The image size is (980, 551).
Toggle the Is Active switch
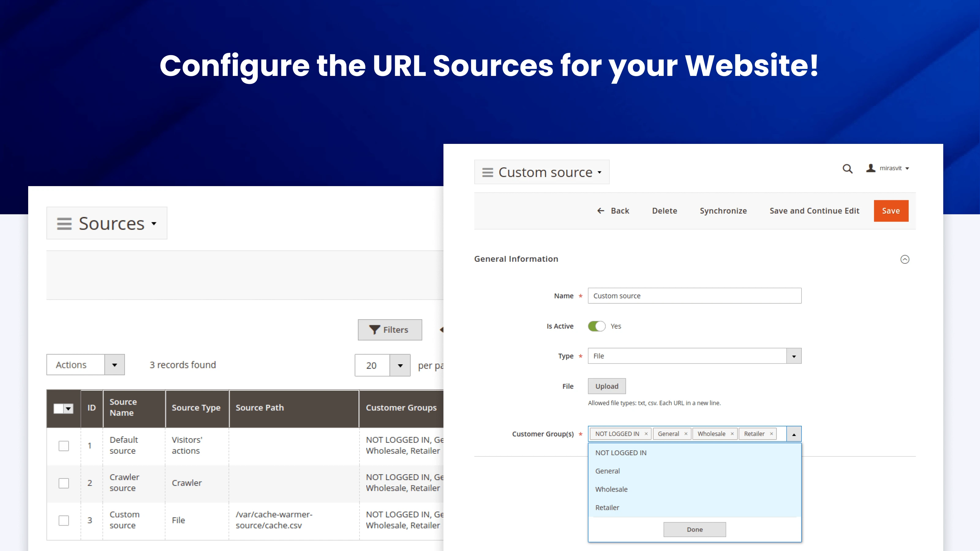597,326
